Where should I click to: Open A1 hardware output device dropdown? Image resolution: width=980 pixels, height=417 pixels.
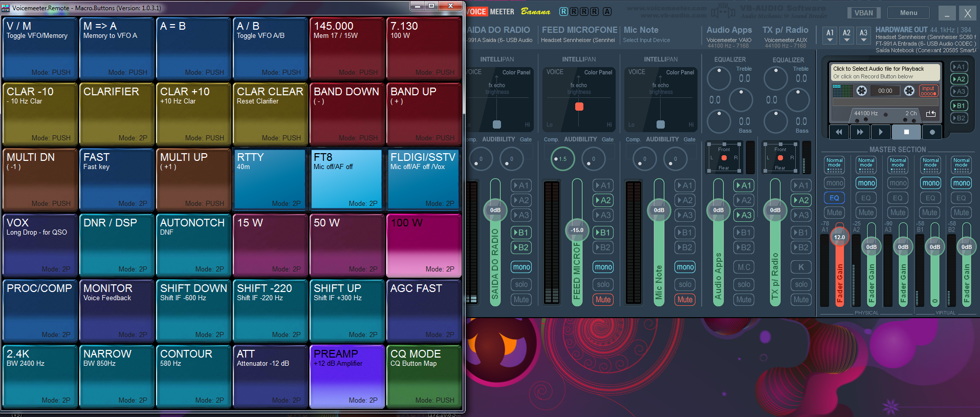click(830, 35)
